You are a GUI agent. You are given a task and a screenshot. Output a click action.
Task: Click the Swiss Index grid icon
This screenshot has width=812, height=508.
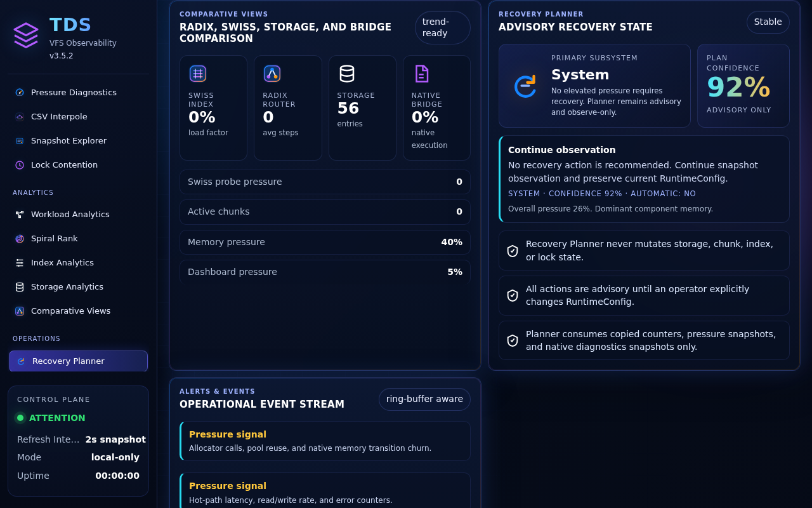(198, 74)
